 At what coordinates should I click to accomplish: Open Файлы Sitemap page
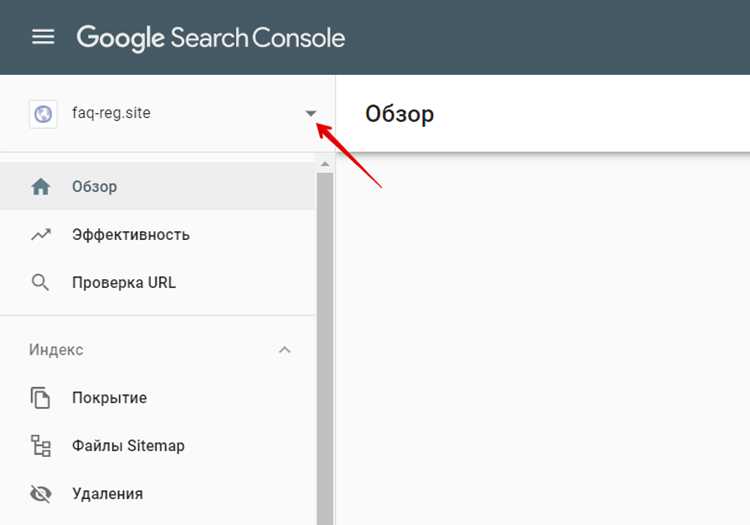158,446
